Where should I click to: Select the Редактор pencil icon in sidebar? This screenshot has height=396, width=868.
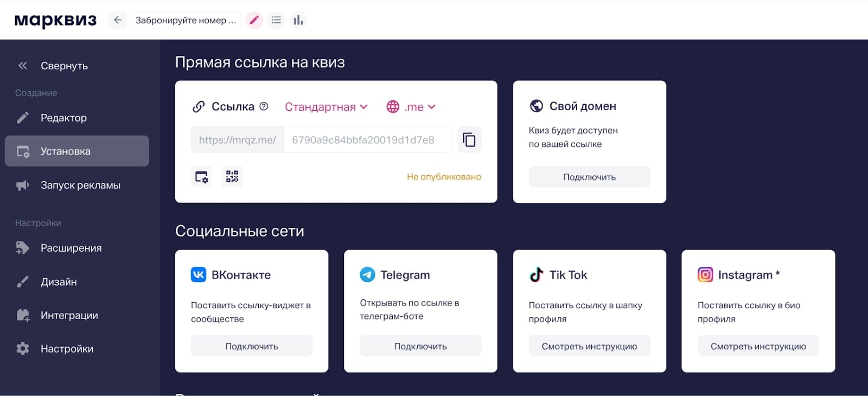click(x=22, y=117)
